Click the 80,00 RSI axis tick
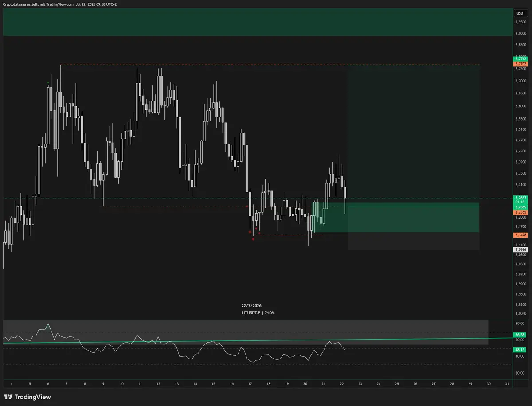The image size is (532, 406). [x=520, y=324]
